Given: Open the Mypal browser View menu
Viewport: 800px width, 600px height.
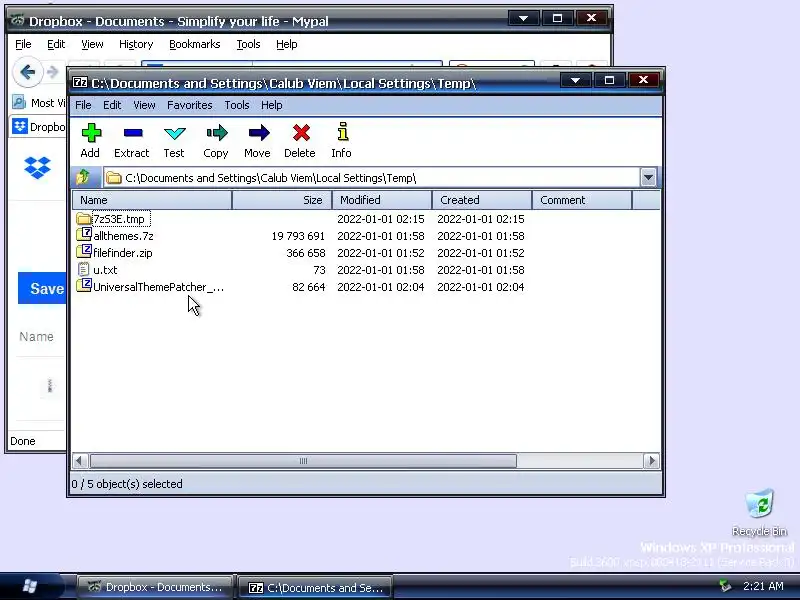Looking at the screenshot, I should coord(92,44).
